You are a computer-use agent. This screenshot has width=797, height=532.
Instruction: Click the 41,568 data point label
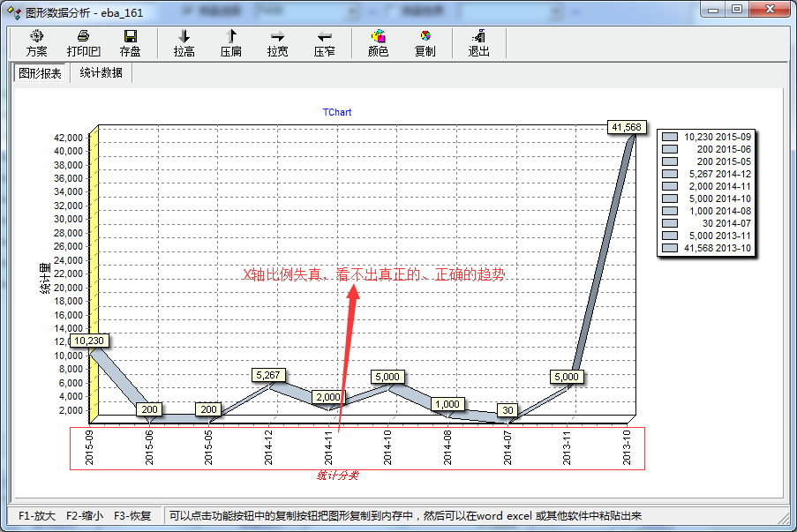click(x=626, y=127)
